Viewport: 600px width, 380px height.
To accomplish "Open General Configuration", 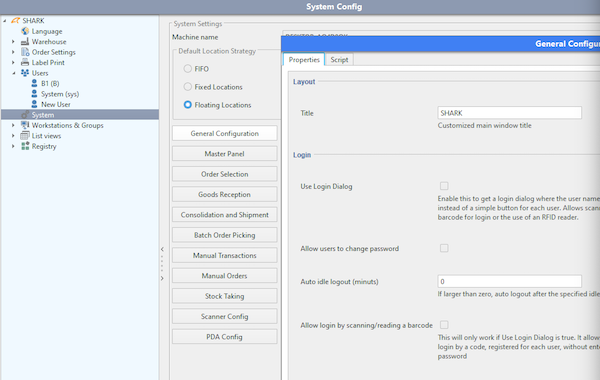I will pyautogui.click(x=225, y=133).
